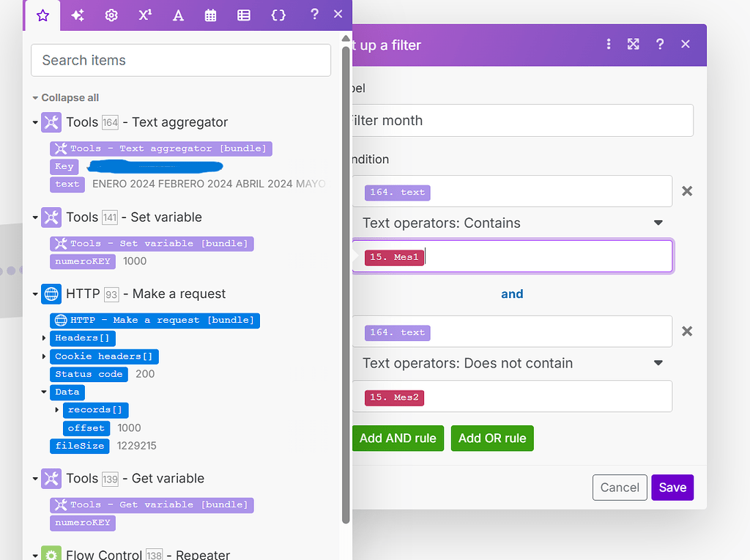Open help for the filter setup dialog
The width and height of the screenshot is (750, 560).
(659, 44)
